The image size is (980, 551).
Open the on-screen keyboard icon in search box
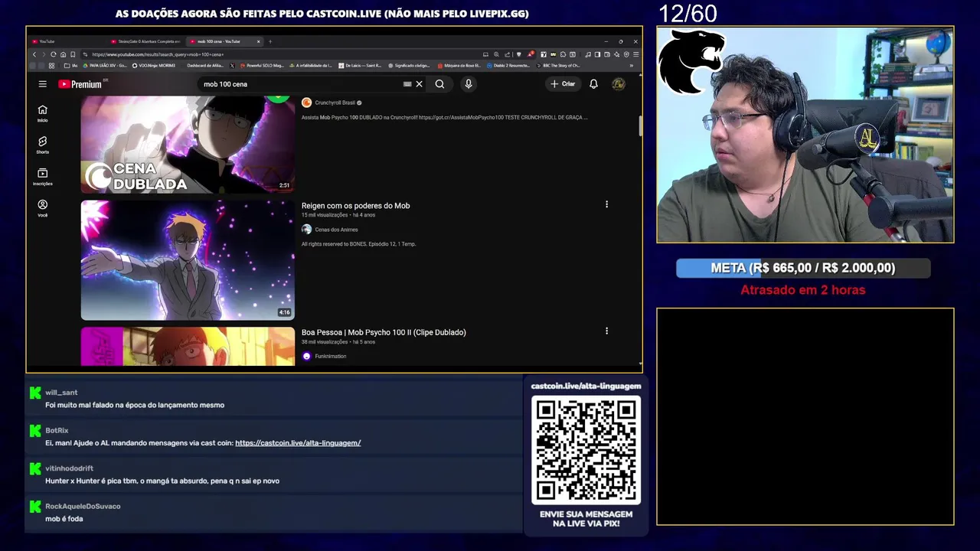point(407,84)
